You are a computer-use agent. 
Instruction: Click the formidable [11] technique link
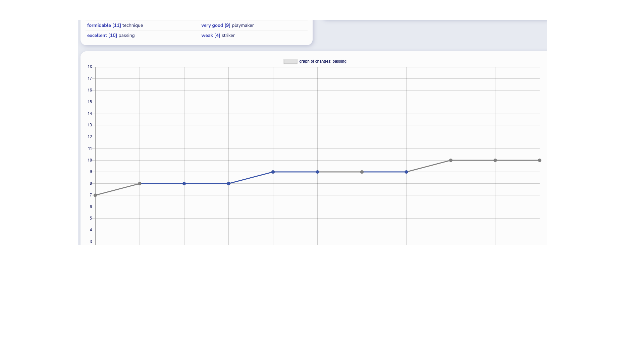point(115,25)
